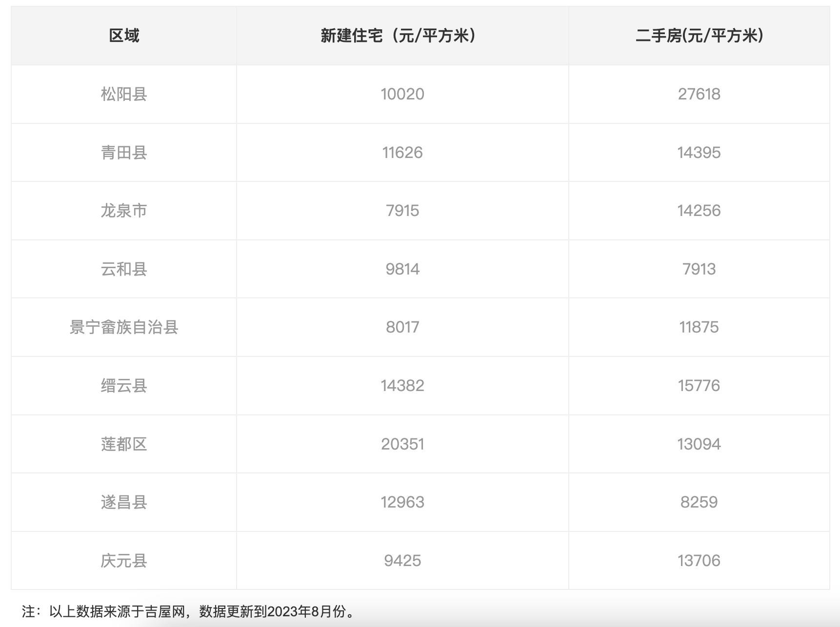The width and height of the screenshot is (840, 627).
Task: Select the new home value 20351
Action: tap(402, 444)
